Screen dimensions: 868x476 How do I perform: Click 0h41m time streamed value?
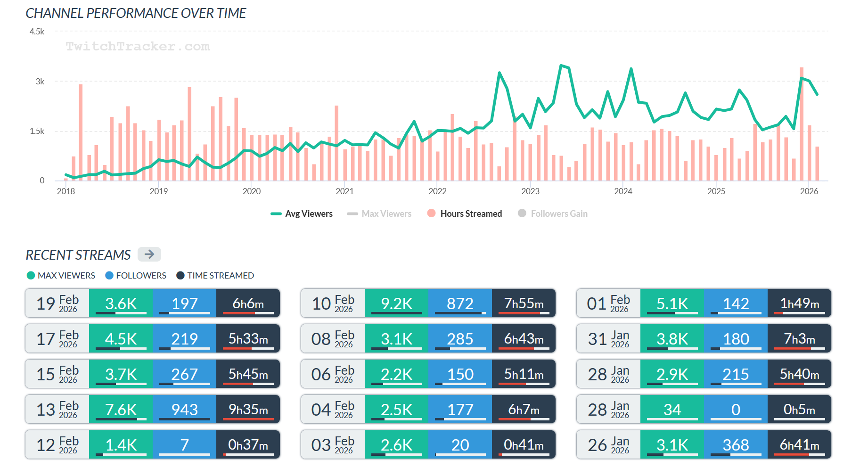click(x=524, y=444)
